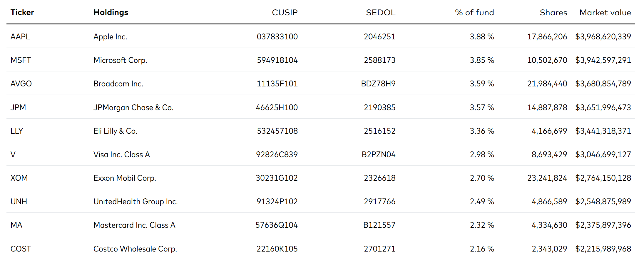Image resolution: width=644 pixels, height=263 pixels.
Task: Click Exxon Mobil Corp. CUSIP 30231G102
Action: click(x=277, y=178)
